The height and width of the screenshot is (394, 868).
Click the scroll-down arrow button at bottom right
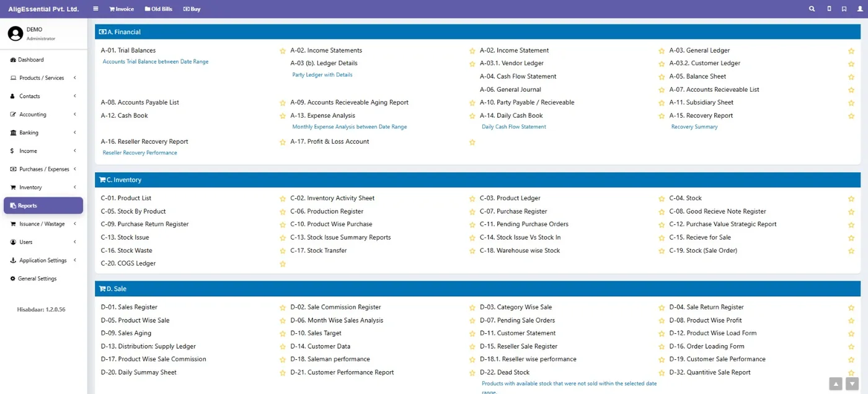[852, 384]
